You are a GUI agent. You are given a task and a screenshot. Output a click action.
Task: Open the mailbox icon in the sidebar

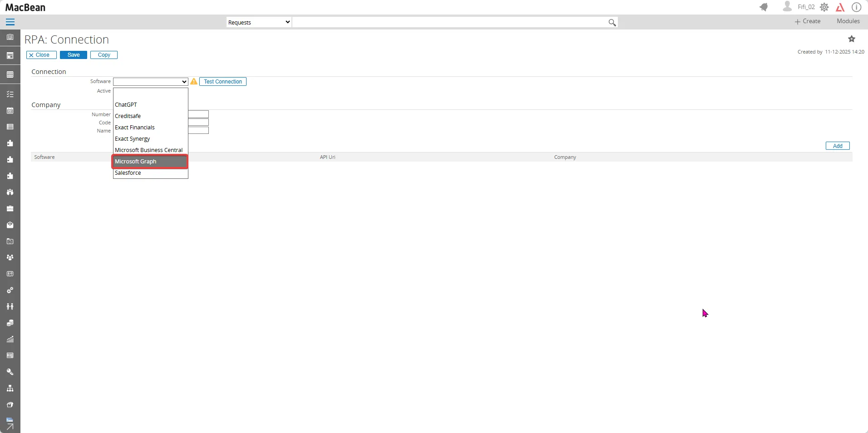pos(10,225)
